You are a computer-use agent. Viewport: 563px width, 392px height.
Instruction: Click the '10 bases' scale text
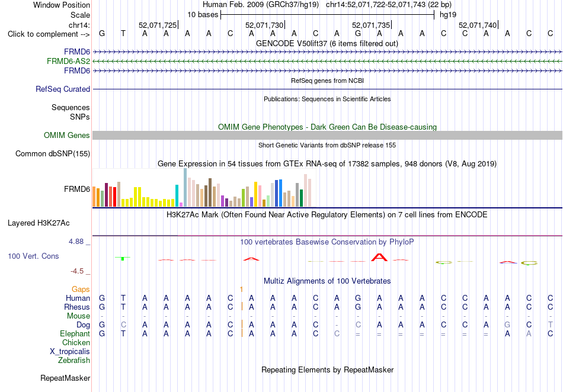203,15
